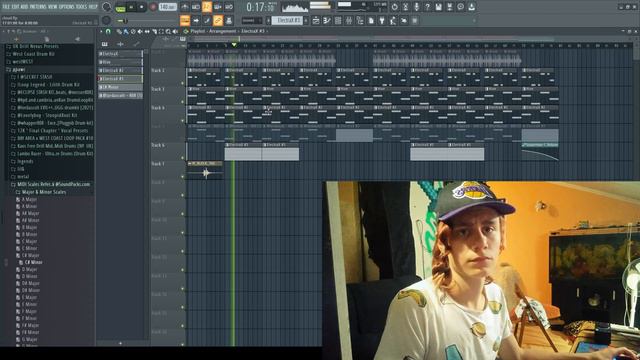
Task: Open the global snap selector dropdown
Action: [251, 20]
